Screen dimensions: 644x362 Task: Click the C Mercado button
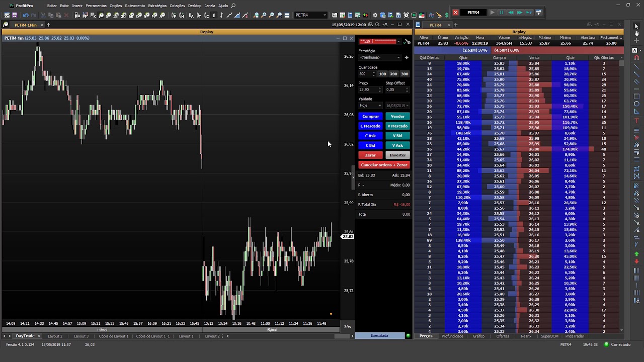[370, 126]
